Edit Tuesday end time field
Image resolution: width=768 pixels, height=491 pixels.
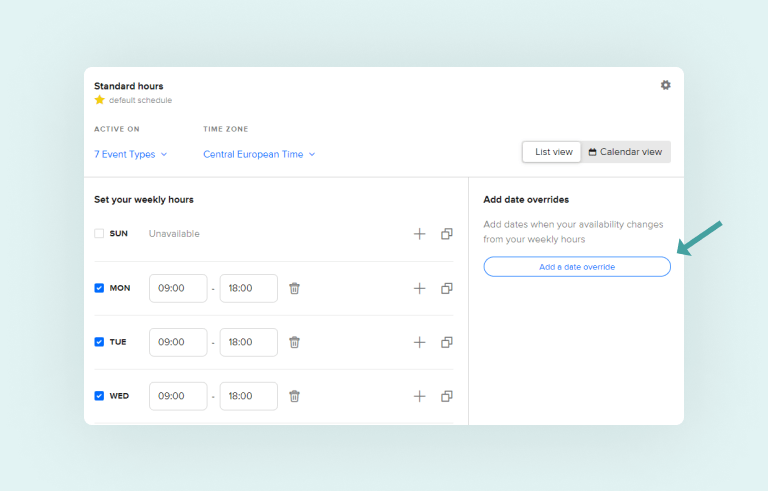(248, 342)
